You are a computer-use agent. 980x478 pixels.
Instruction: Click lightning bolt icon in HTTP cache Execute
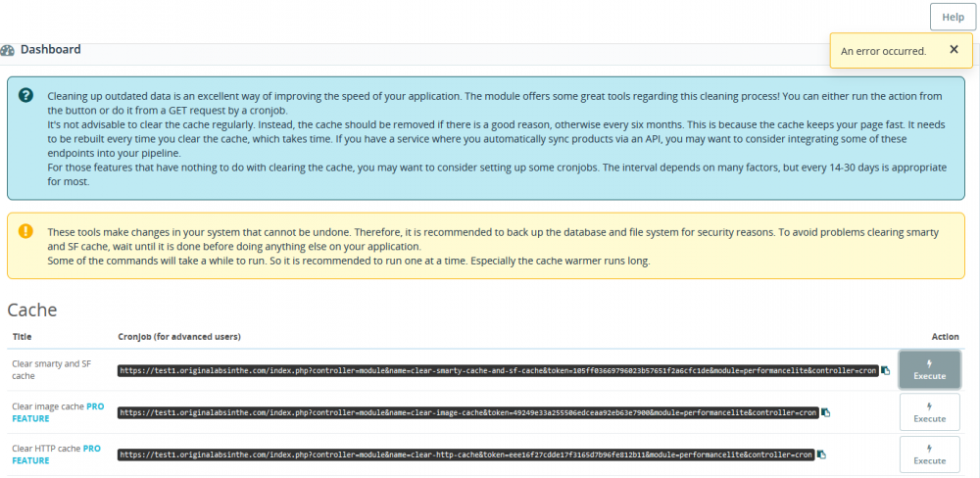[x=929, y=448]
